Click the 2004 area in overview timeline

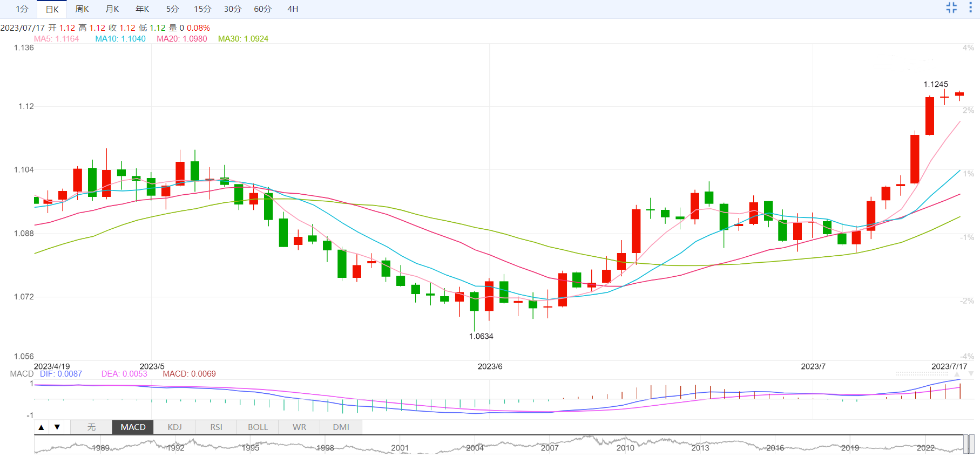[x=475, y=447]
